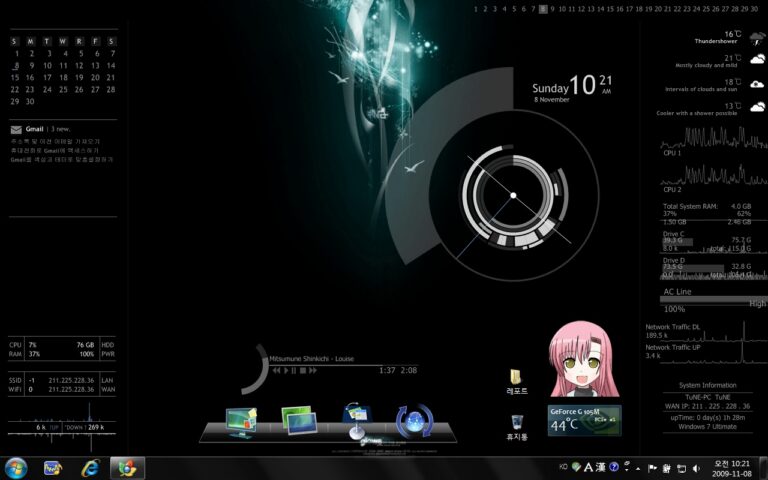This screenshot has height=480, width=768.
Task: Click the CPU 2 usage graph
Action: (713, 174)
